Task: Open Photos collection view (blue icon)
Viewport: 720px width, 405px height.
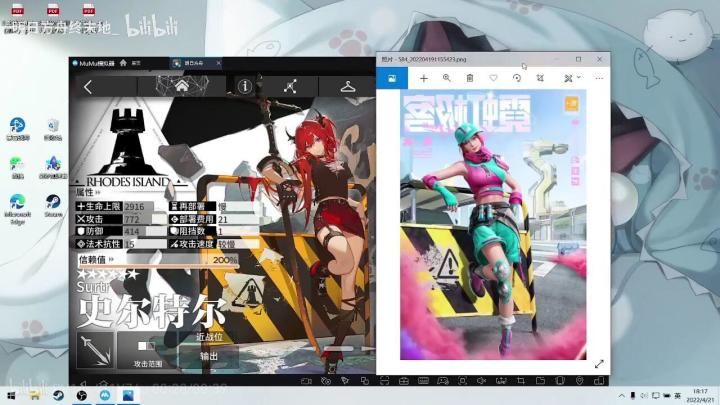Action: (x=392, y=78)
